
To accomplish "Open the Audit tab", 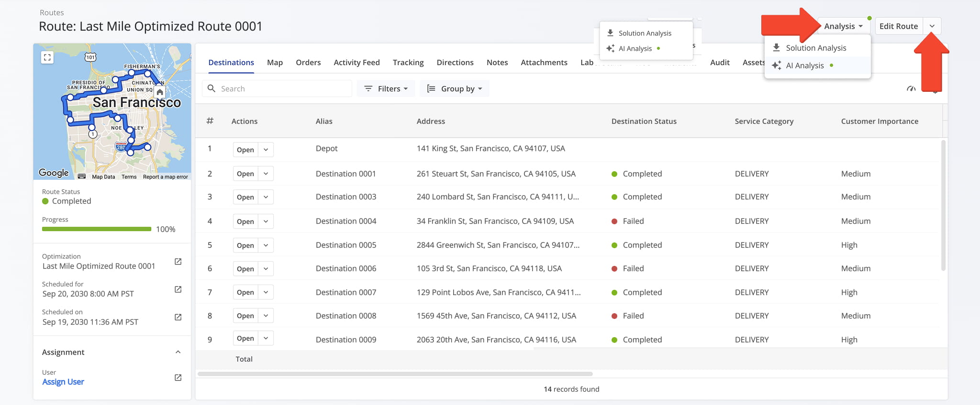I will click(720, 63).
